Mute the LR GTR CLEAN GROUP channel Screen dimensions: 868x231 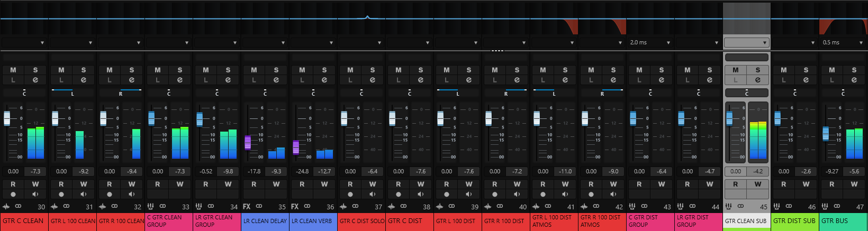[206, 70]
